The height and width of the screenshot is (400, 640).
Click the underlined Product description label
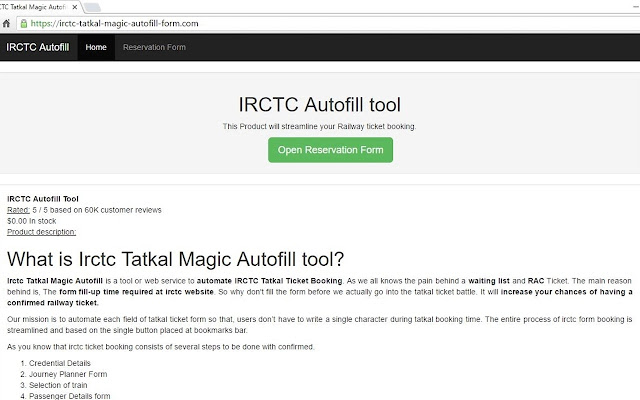point(41,232)
